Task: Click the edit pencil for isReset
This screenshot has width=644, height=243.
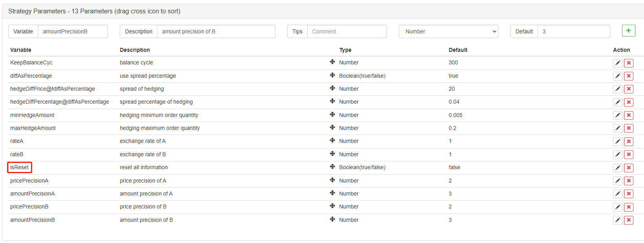Action: coord(618,168)
